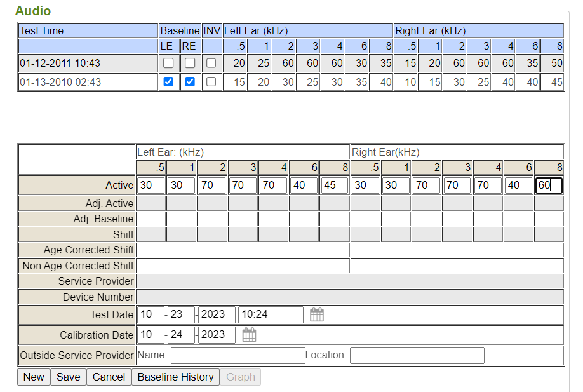Open the Calibration Date calendar picker
Image resolution: width=583 pixels, height=392 pixels.
[x=249, y=335]
